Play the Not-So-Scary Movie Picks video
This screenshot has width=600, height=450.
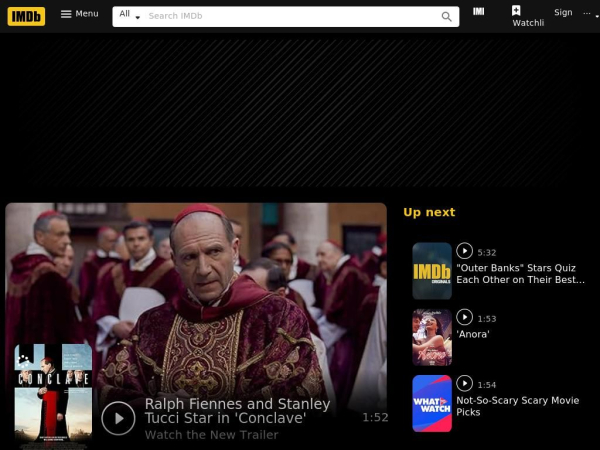coord(465,383)
